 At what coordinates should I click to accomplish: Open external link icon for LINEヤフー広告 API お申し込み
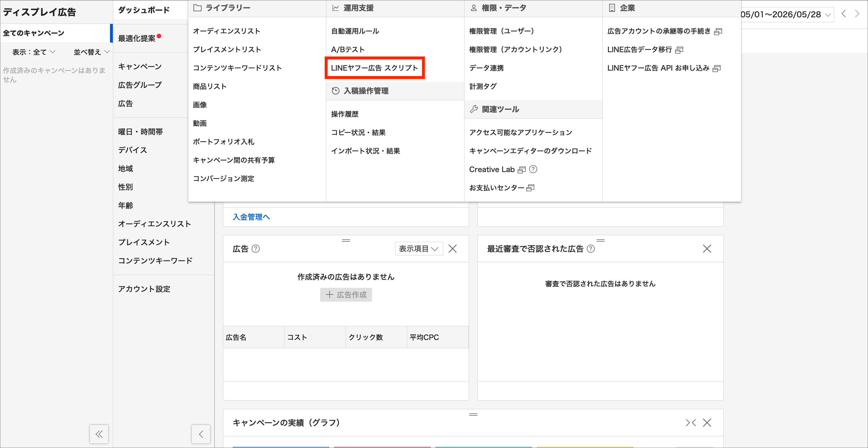tap(717, 69)
